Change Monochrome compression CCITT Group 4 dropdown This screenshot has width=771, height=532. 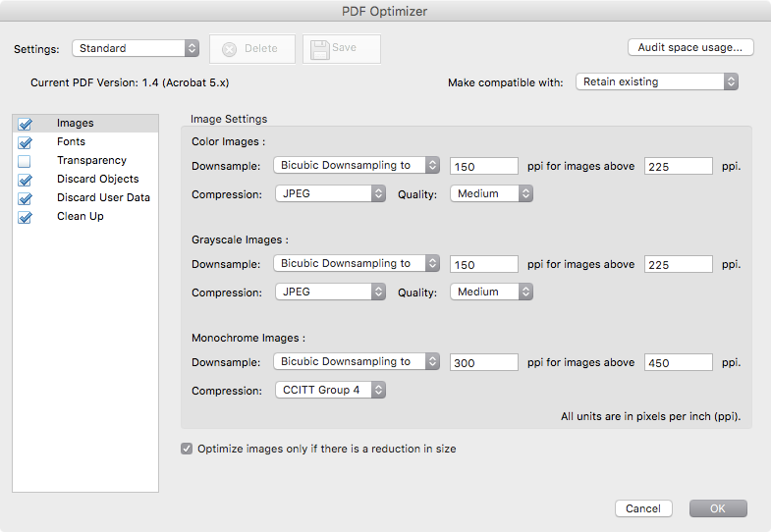pos(330,391)
